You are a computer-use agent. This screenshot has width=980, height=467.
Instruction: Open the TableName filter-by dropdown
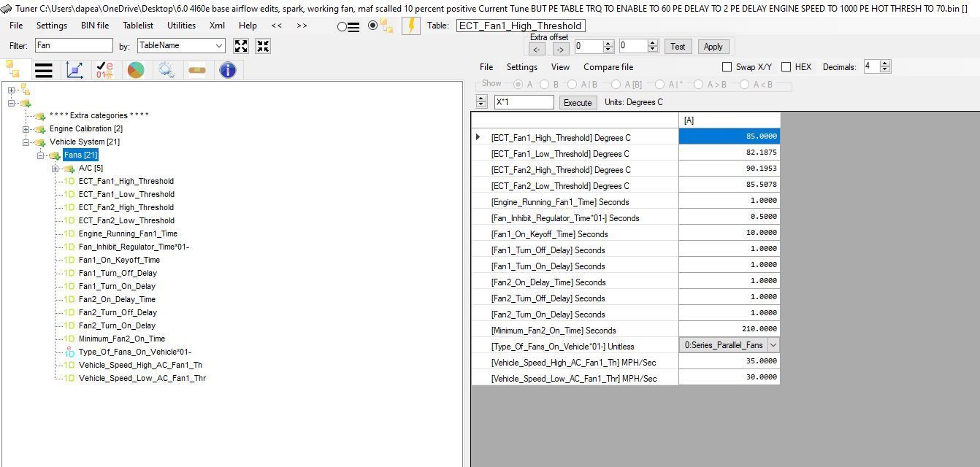pyautogui.click(x=218, y=45)
